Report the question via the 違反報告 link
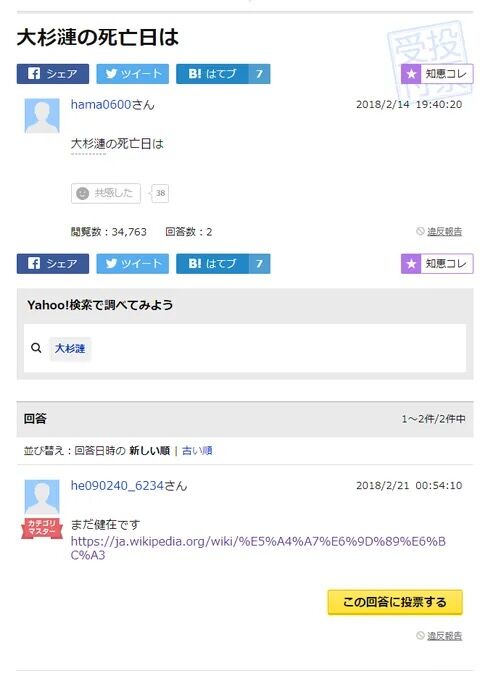The image size is (480, 676). [444, 232]
